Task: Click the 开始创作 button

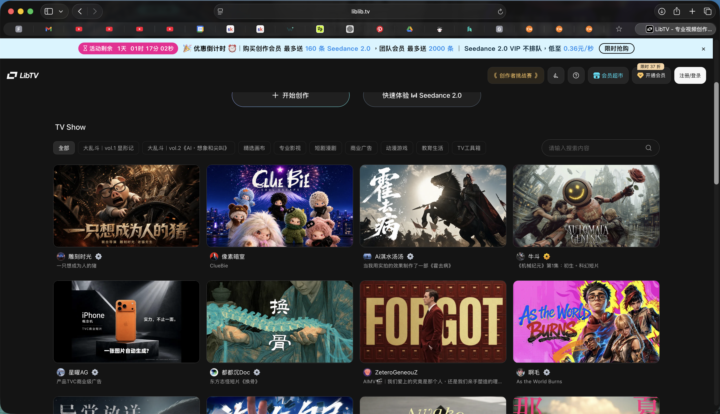Action: [x=291, y=96]
